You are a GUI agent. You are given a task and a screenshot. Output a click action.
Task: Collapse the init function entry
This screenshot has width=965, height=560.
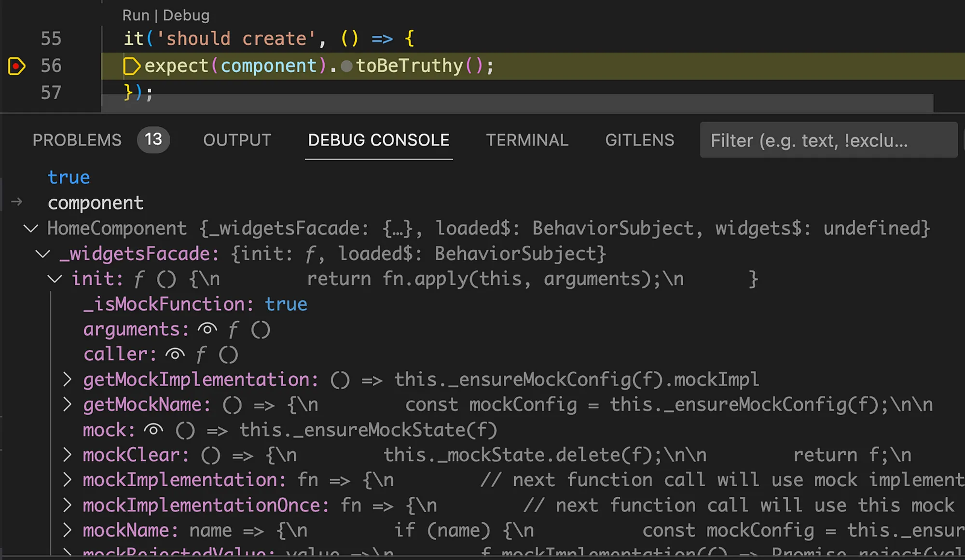55,279
